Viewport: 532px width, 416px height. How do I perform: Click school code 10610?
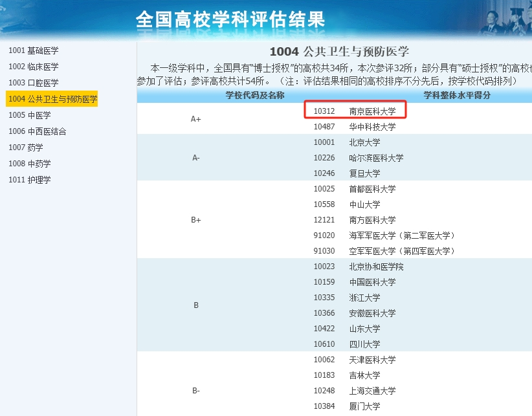pyautogui.click(x=324, y=344)
